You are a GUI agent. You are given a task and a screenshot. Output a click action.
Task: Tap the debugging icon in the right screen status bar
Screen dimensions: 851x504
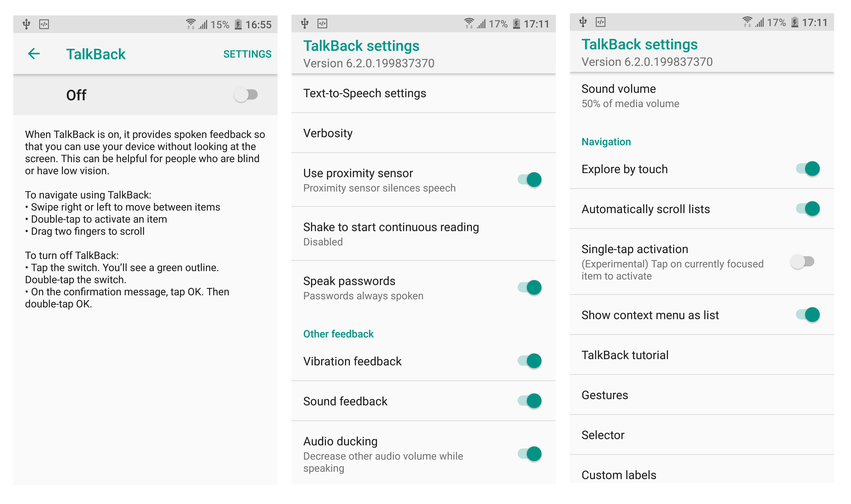(x=600, y=22)
